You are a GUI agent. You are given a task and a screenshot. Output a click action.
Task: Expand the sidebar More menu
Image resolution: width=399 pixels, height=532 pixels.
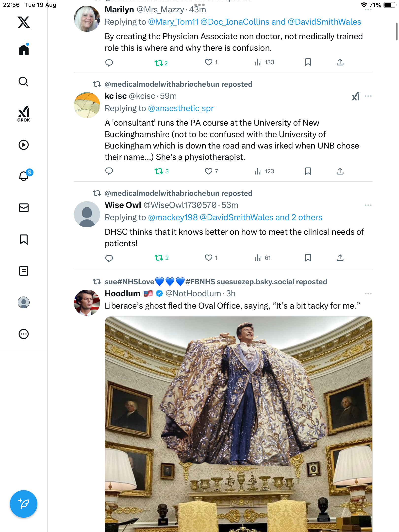(x=24, y=334)
